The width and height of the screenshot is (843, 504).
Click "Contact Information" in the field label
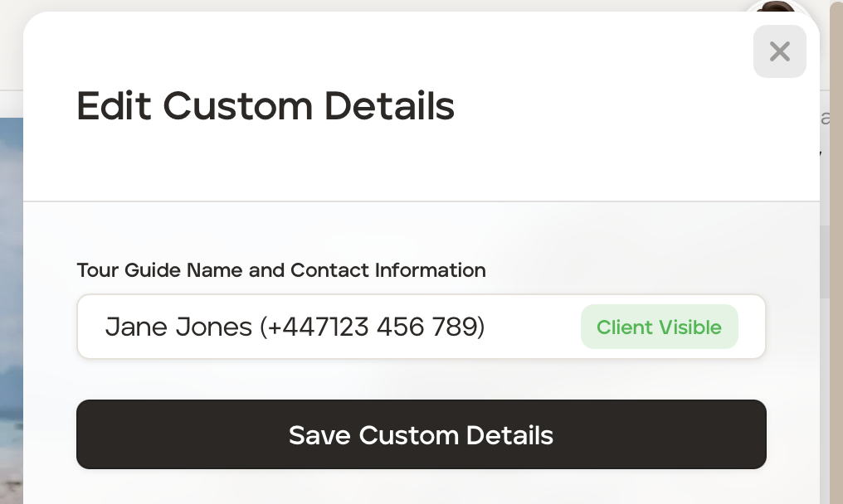coord(387,270)
